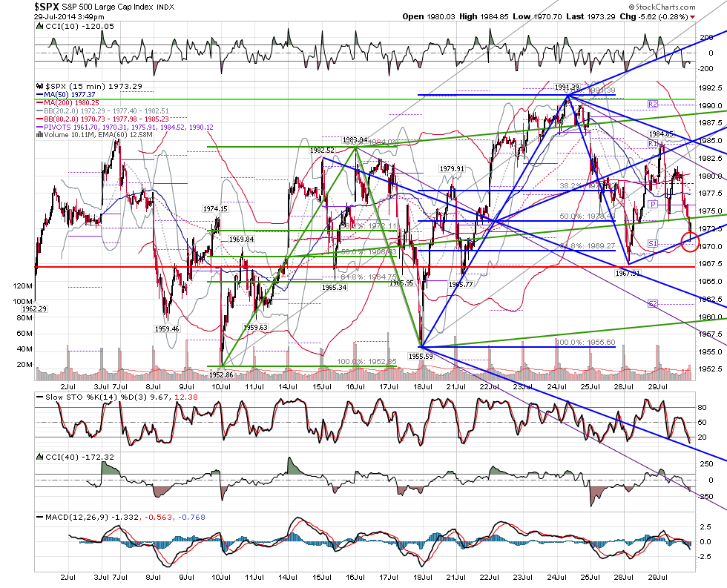Click the MA(50) 1977.37 legend entry
Screen dimensions: 727x588
[x=65, y=94]
